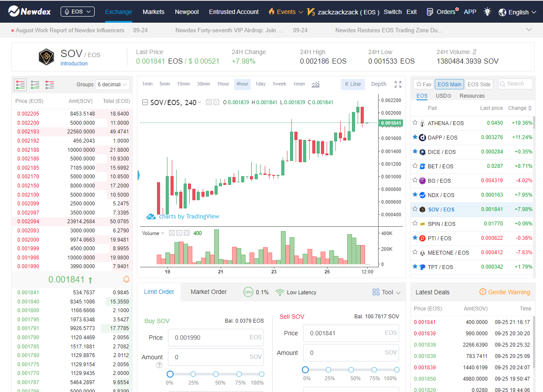The image size is (543, 392).
Task: Open the SOV/EOS, 240 series dropdown arrow
Action: (x=200, y=102)
